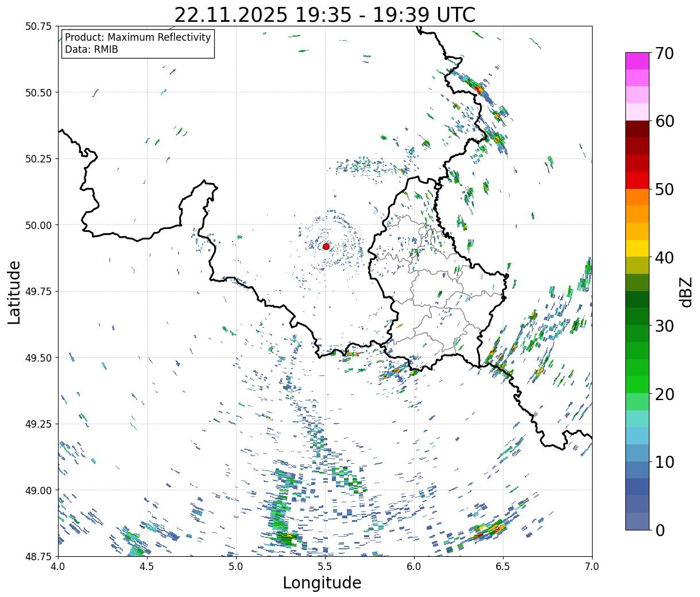Click the longitude tick label '4.5'
Screen dimensions: 700x597
147,567
